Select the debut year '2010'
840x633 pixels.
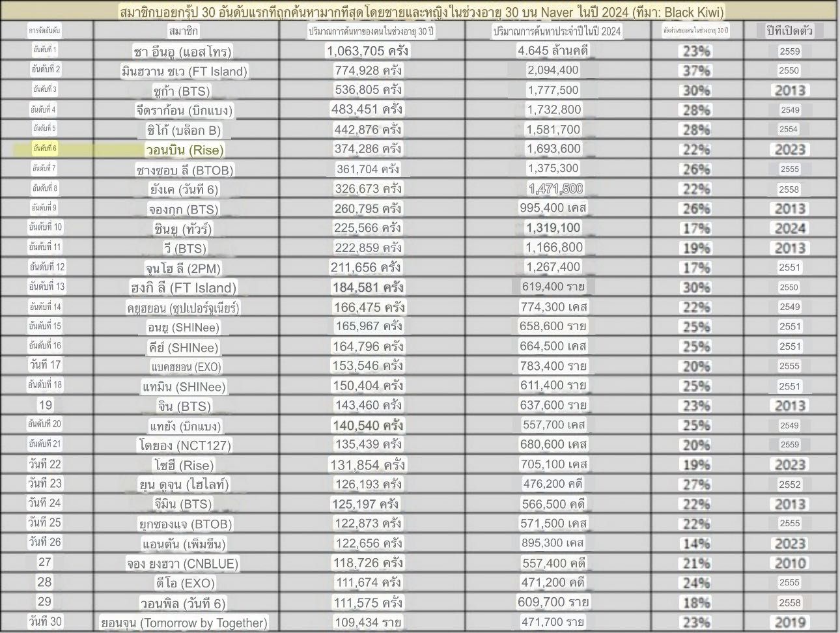(x=790, y=563)
